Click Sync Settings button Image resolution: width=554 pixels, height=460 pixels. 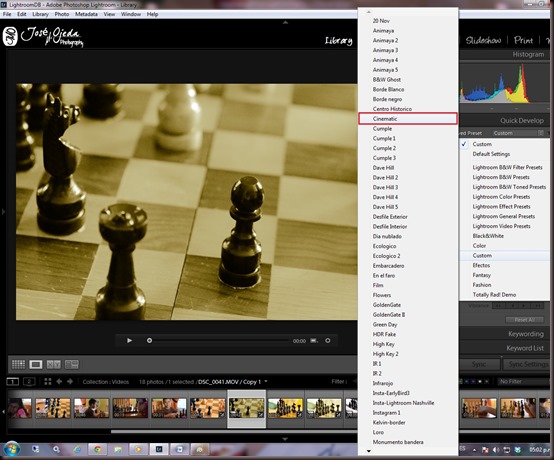[x=527, y=364]
